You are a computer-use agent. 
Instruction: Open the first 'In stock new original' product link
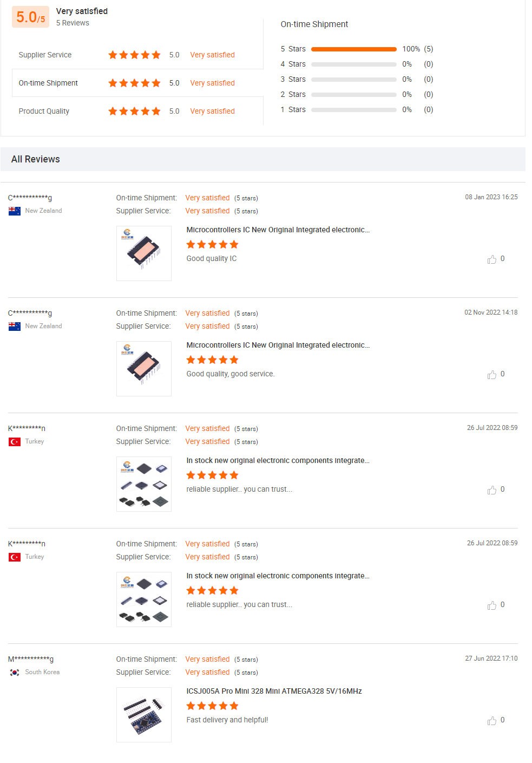278,461
